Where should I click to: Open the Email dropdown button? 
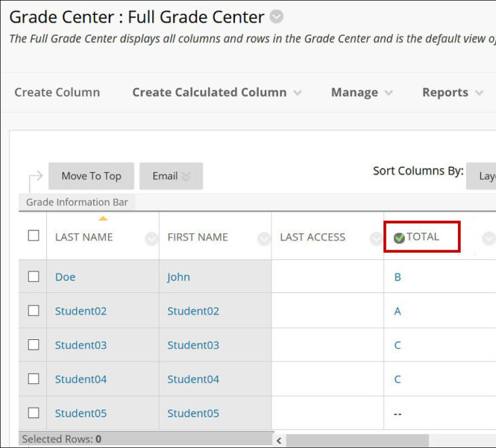(x=171, y=176)
